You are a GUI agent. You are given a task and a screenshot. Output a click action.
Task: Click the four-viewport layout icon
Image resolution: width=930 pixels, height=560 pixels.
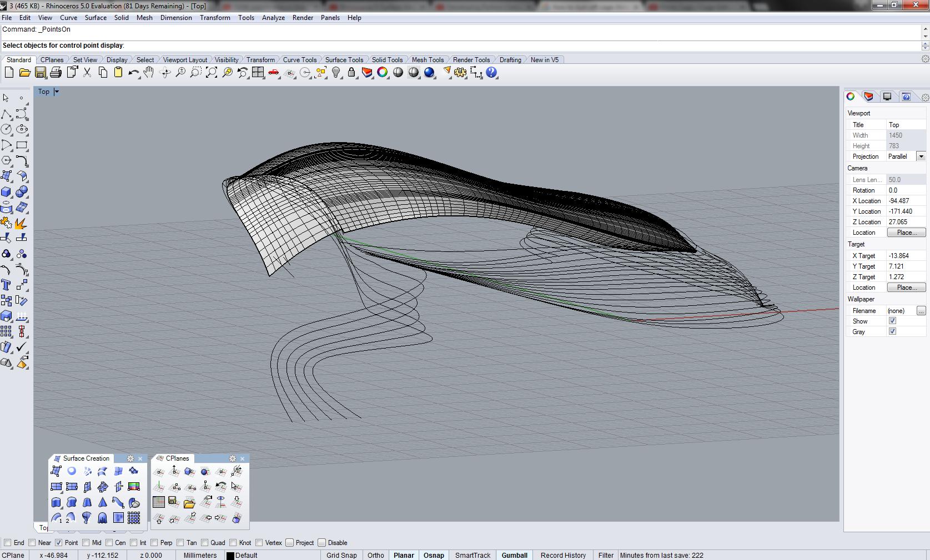coord(258,73)
